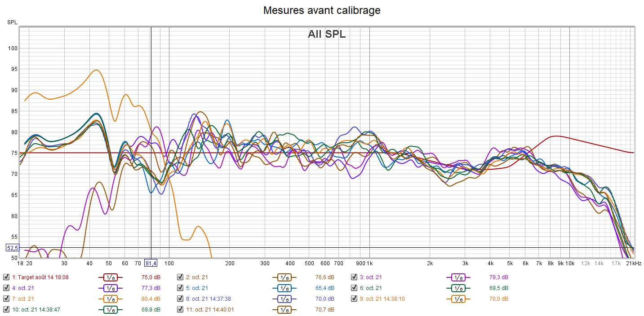Disable the 11: oct. 21 14:40:01 measurement
Image resolution: width=644 pixels, height=316 pixels.
[x=180, y=310]
